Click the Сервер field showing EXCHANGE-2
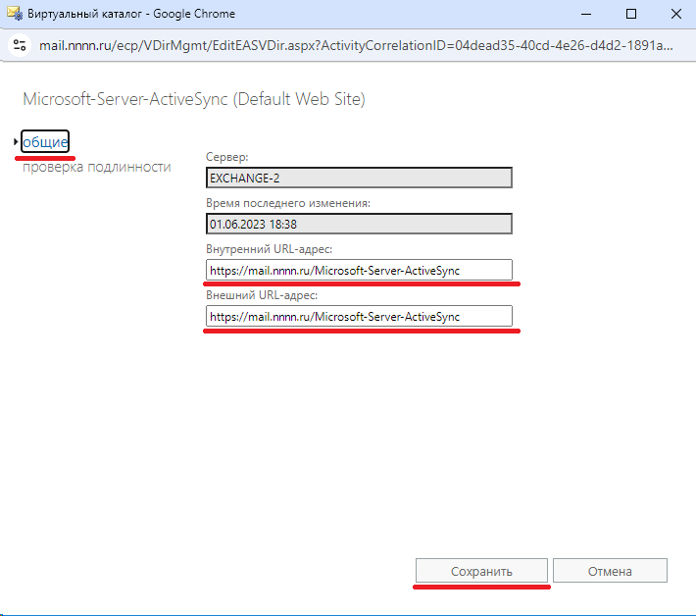The image size is (696, 616). pos(359,178)
